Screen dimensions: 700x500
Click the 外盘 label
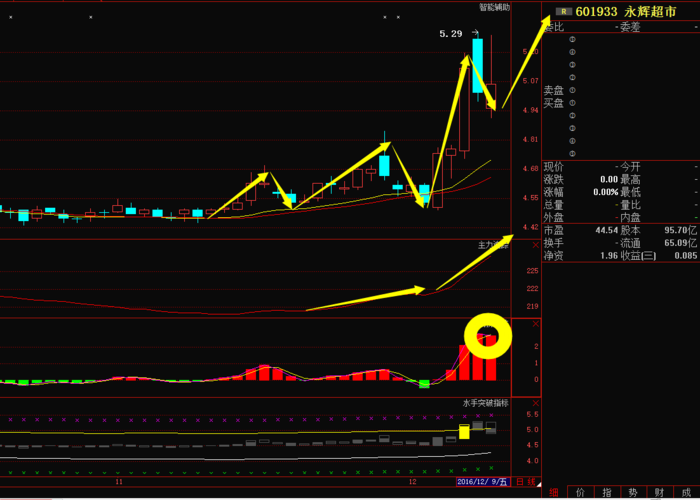554,217
